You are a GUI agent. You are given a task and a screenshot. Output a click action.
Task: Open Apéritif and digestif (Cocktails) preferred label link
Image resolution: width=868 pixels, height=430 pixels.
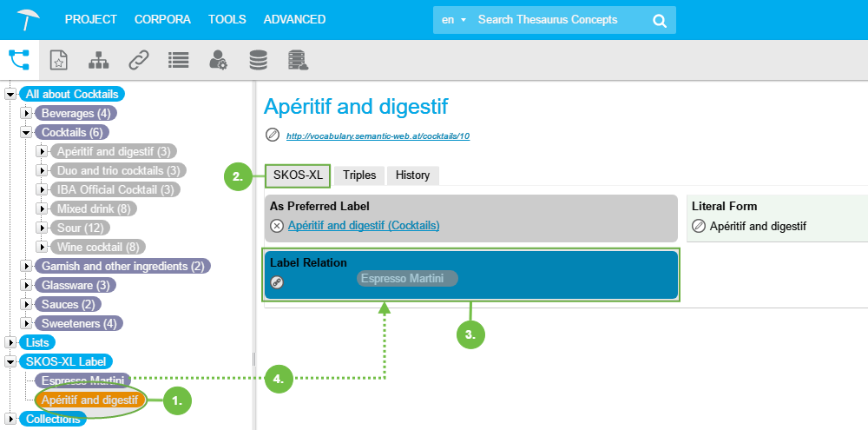[x=363, y=226]
